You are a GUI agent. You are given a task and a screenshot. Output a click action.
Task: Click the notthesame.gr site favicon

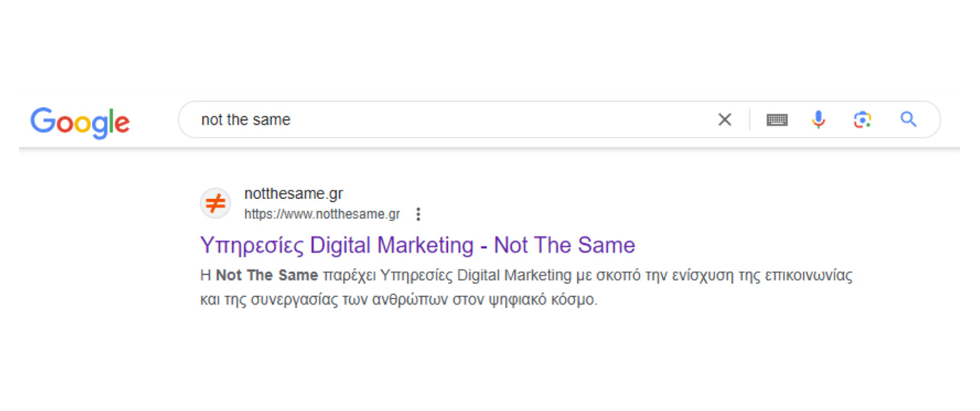click(x=216, y=204)
